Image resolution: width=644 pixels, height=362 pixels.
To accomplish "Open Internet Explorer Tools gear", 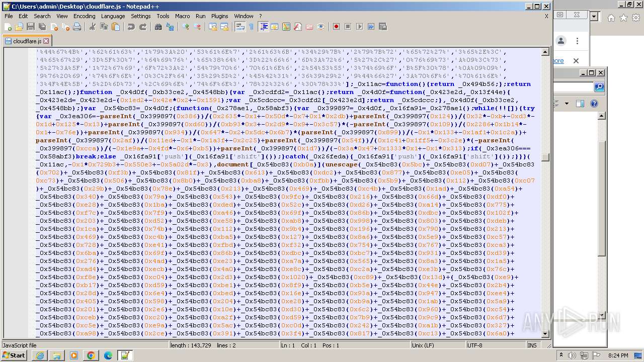I will [x=635, y=18].
